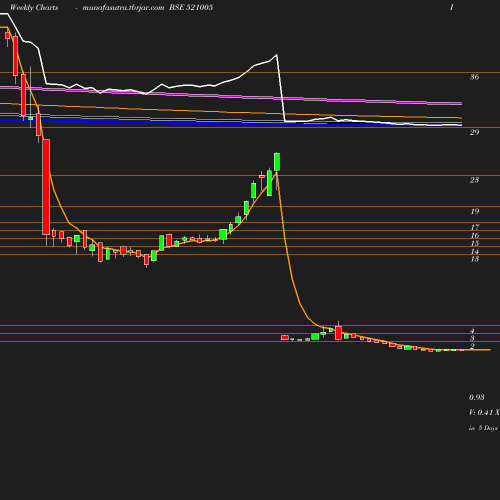
Task: Click the price axis label "13"
Action: (x=475, y=259)
